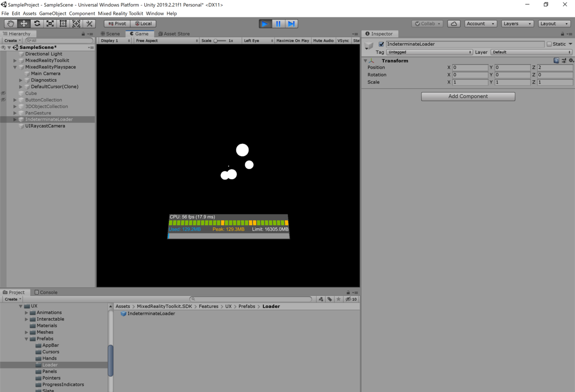Pause the game with Pause button

pos(278,23)
